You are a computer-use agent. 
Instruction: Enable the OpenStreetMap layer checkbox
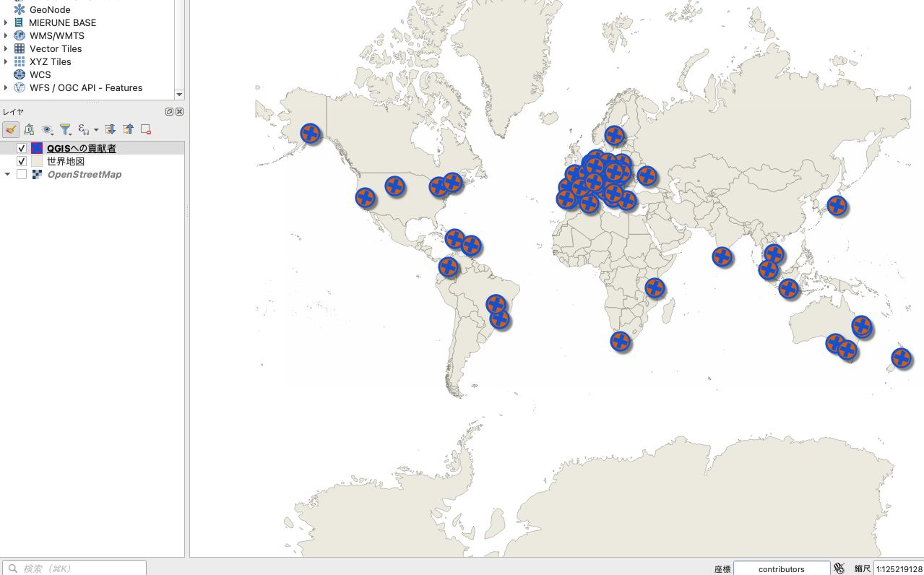pyautogui.click(x=22, y=174)
